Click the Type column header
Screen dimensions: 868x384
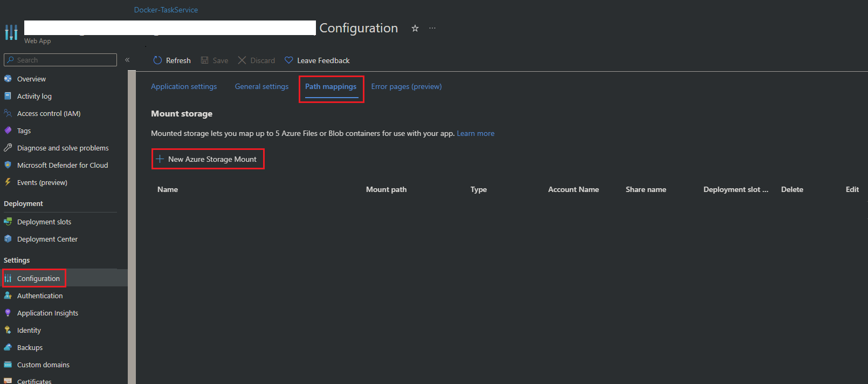(x=479, y=189)
